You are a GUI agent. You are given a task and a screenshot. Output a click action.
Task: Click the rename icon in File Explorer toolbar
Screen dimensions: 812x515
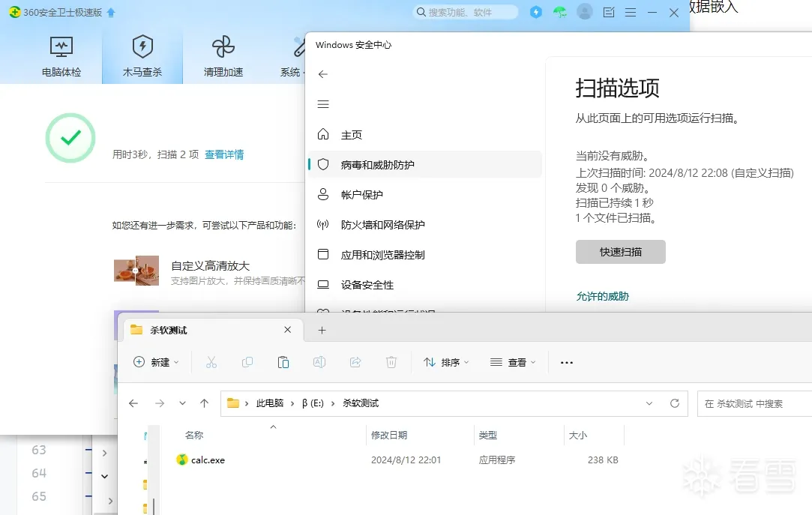coord(319,362)
